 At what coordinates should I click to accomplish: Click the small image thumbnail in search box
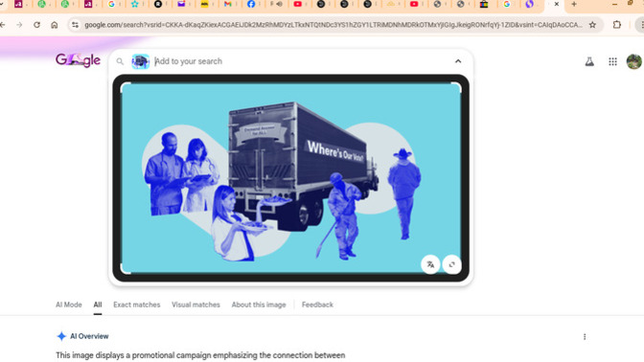[140, 61]
